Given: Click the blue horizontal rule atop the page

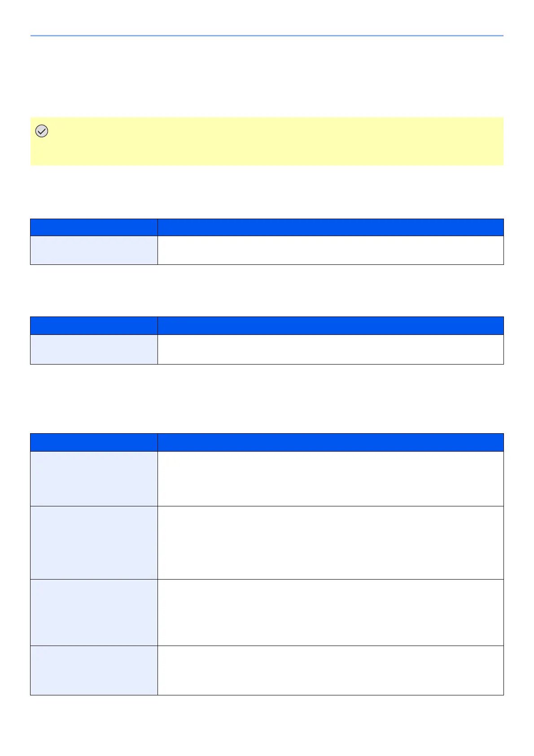Looking at the screenshot, I should (267, 35).
